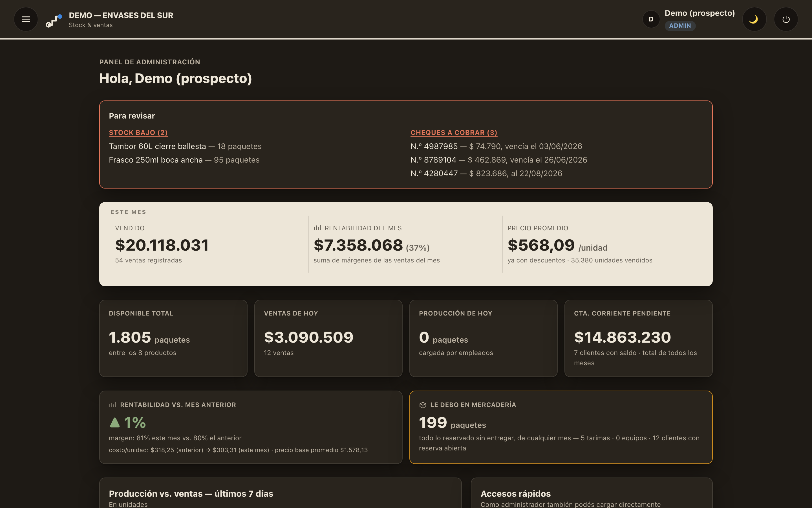
Task: Open the Cta. Corriente Pendiente card
Action: coord(638,338)
